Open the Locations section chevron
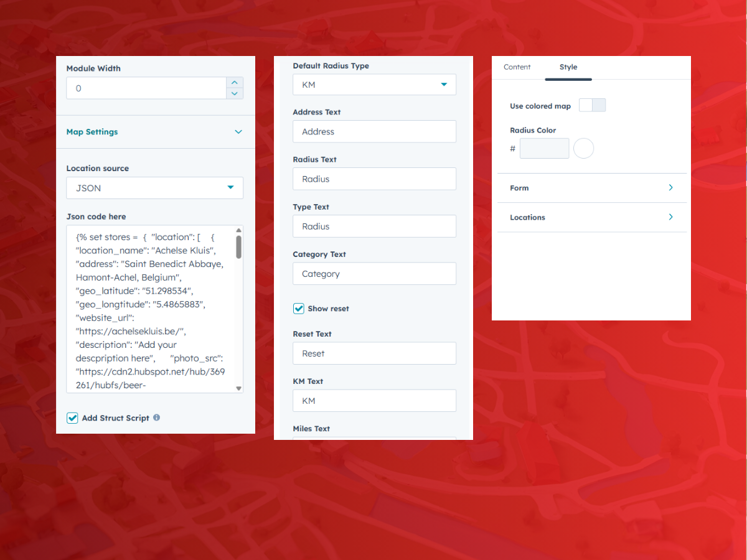Screen dimensions: 747x560 670,217
